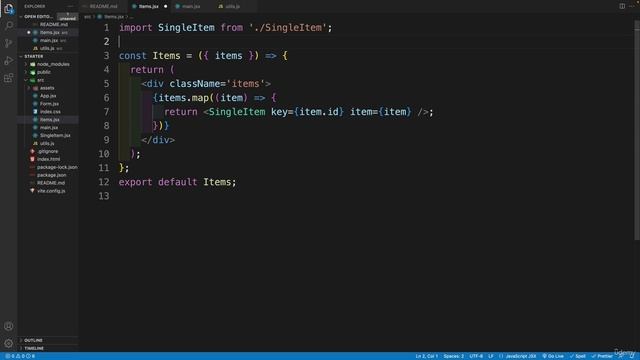The image size is (640, 360).
Task: Click the errors and warnings status indicator
Action: (20, 356)
